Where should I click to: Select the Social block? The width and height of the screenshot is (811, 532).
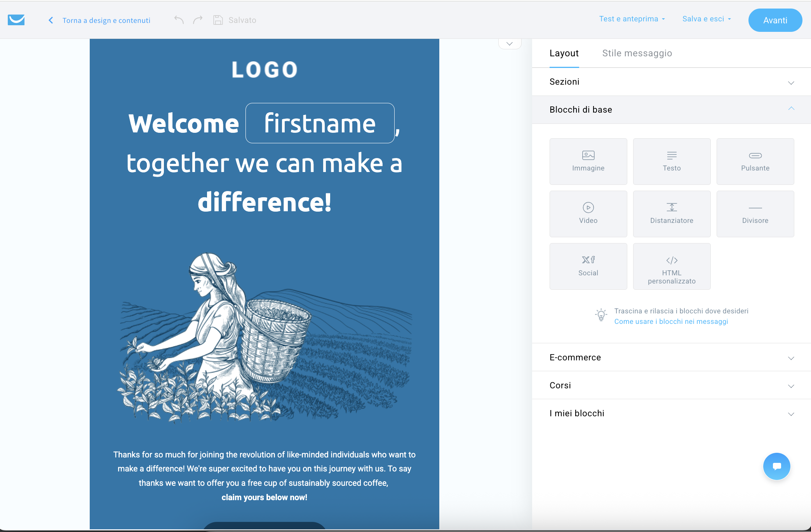pyautogui.click(x=588, y=266)
